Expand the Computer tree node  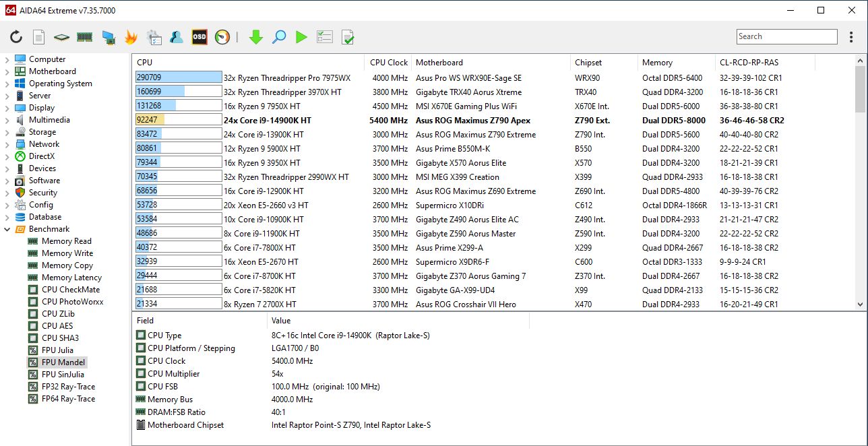[x=7, y=59]
